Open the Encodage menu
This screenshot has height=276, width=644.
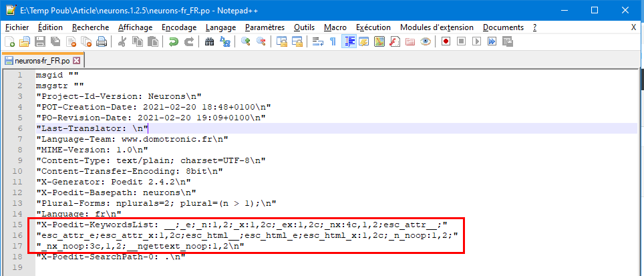coord(179,27)
